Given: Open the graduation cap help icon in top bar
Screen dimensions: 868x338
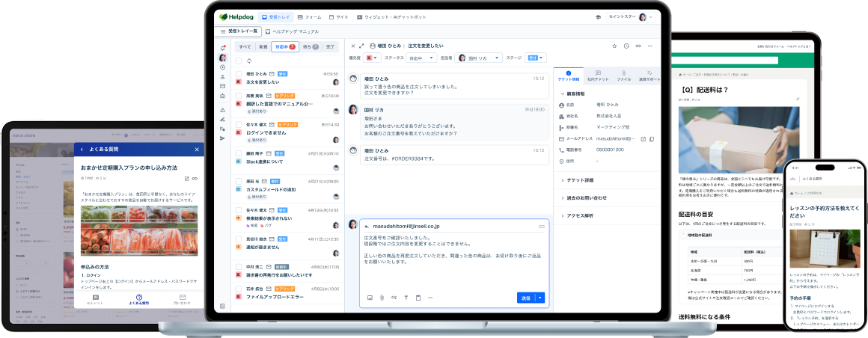Looking at the screenshot, I should click(x=599, y=17).
